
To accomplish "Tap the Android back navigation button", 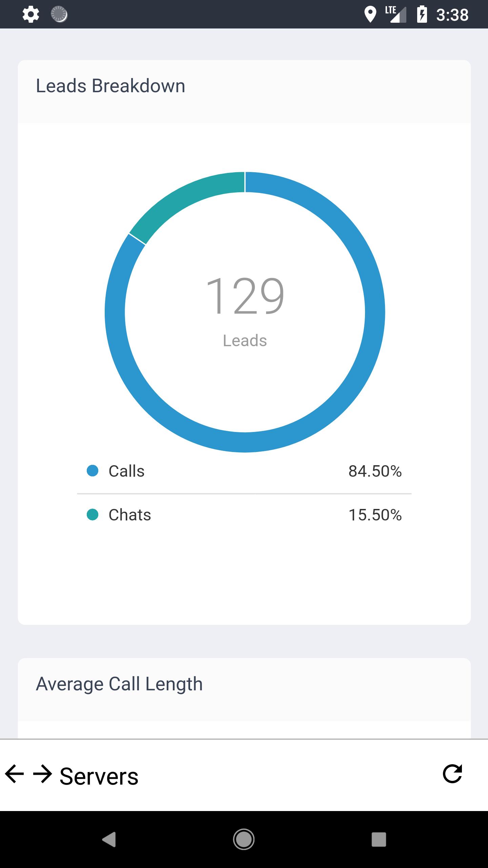I will tap(109, 840).
